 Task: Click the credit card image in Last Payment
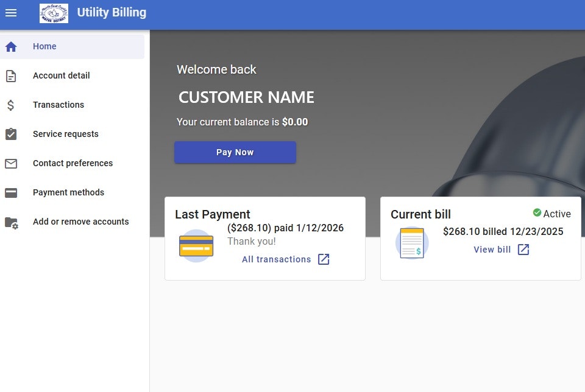coord(196,245)
